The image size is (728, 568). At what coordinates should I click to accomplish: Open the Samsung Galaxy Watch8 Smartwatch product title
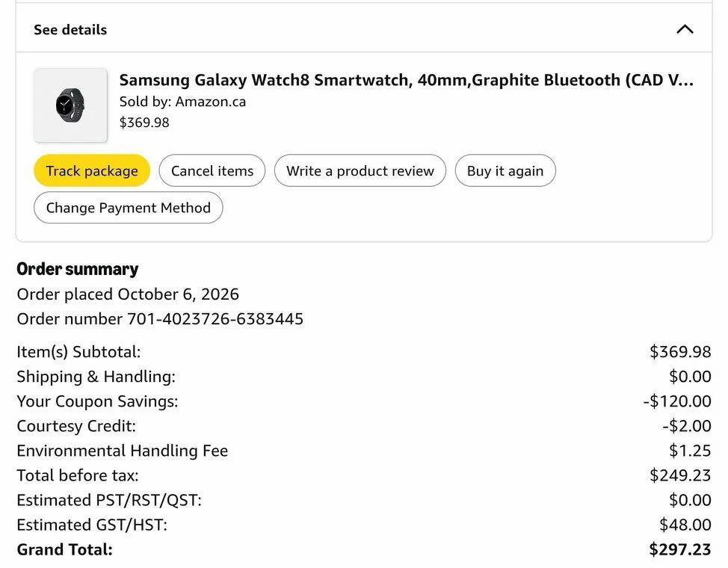click(407, 80)
